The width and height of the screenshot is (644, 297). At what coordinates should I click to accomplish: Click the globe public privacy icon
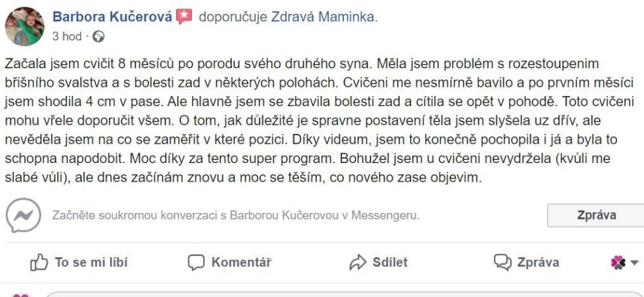click(x=100, y=36)
